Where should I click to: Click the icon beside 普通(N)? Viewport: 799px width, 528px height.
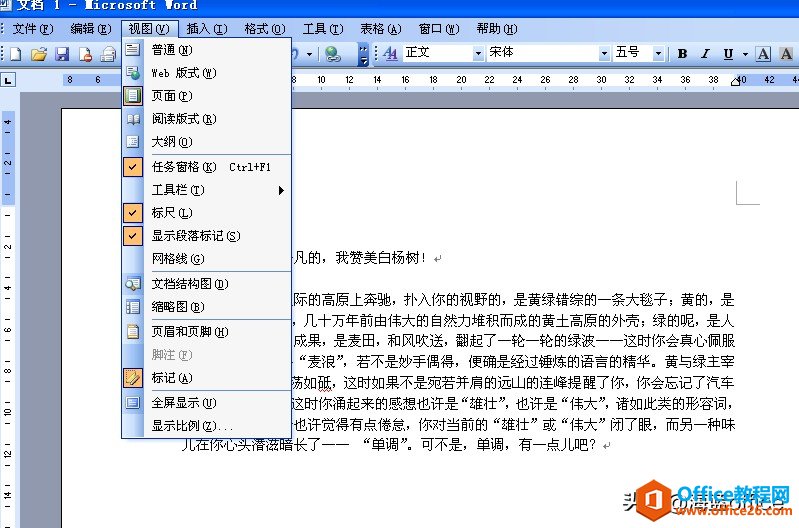coord(133,49)
